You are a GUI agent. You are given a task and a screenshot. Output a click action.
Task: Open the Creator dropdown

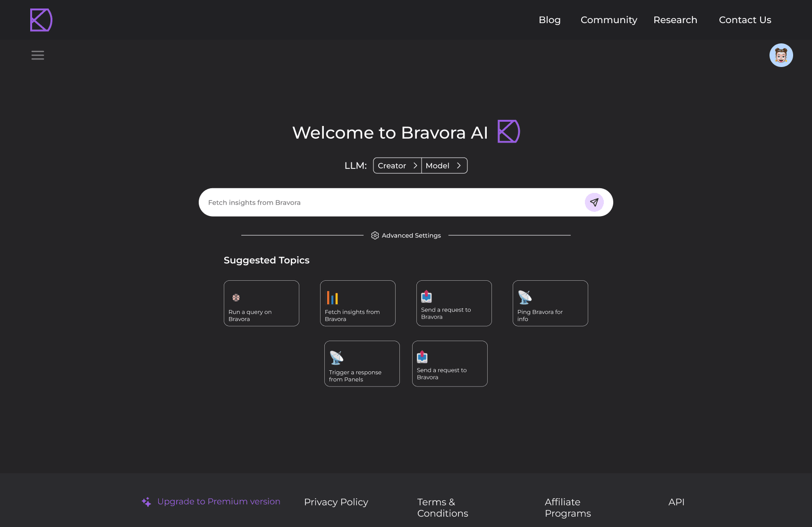tap(398, 166)
